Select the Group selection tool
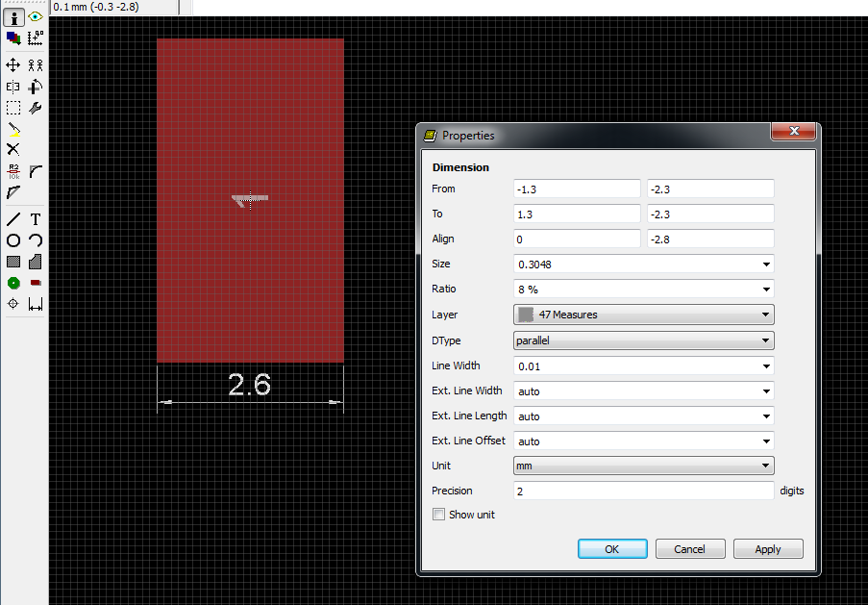The width and height of the screenshot is (868, 605). (x=13, y=108)
